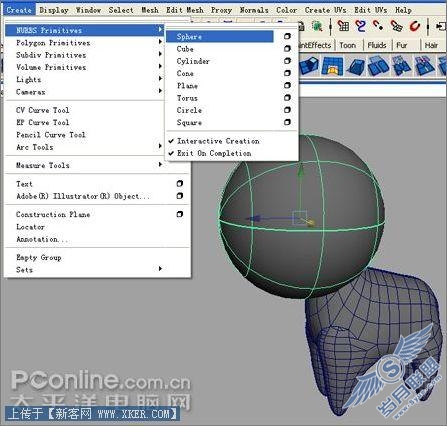Expand the Arc Tools submenu
447x426 pixels.
(85, 147)
